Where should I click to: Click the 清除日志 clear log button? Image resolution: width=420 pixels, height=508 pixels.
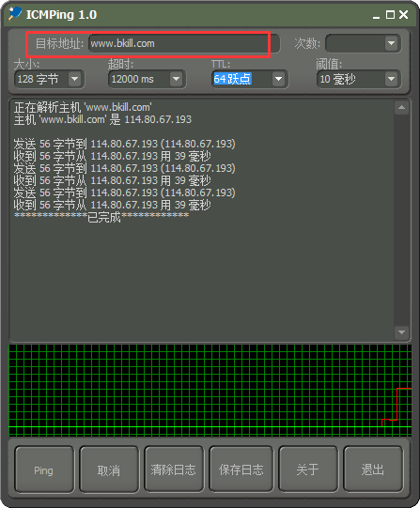pyautogui.click(x=174, y=470)
